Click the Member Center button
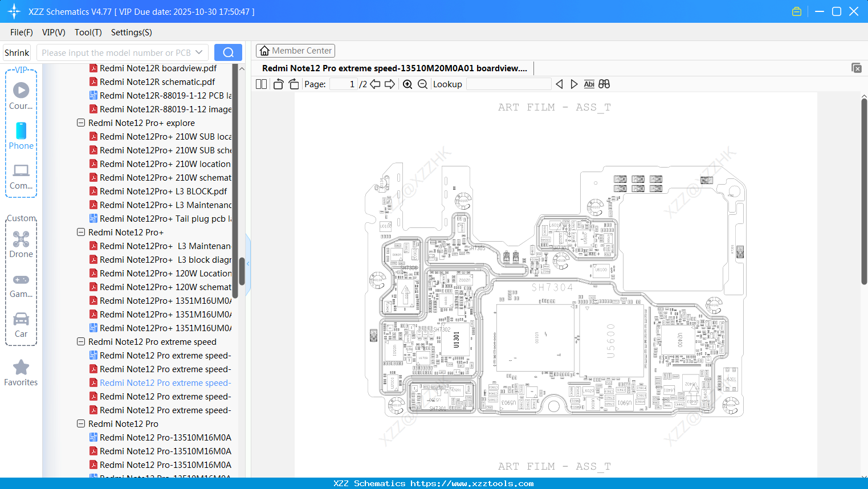The width and height of the screenshot is (868, 489). (x=295, y=50)
